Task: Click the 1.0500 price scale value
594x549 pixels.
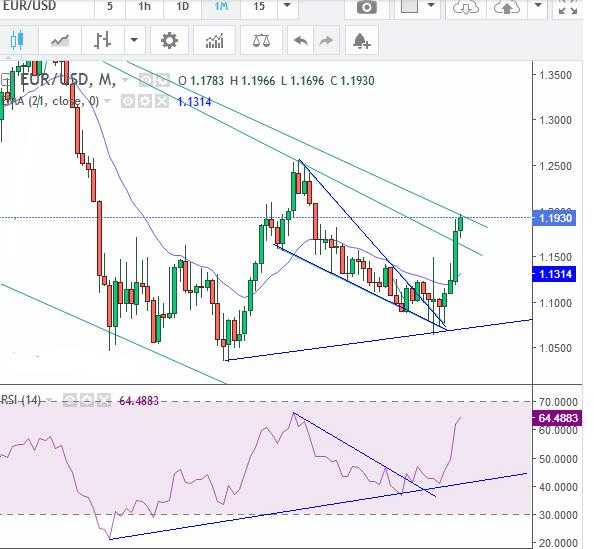Action: coord(556,348)
